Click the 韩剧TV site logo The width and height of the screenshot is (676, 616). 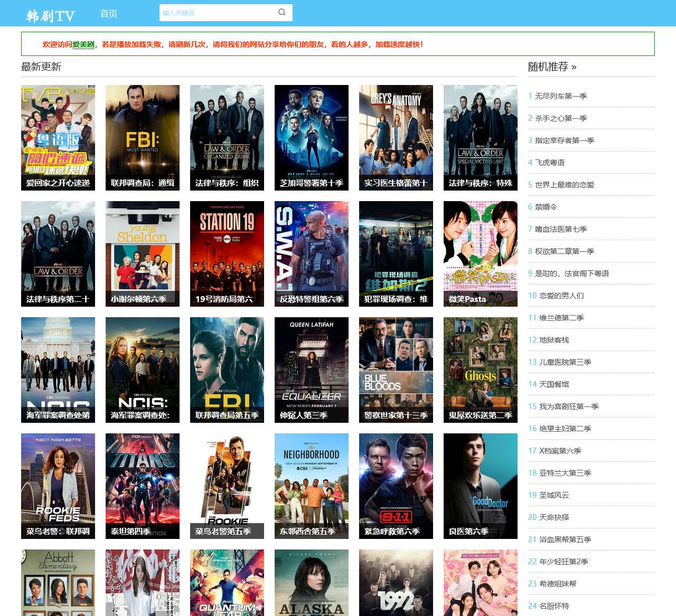(51, 15)
